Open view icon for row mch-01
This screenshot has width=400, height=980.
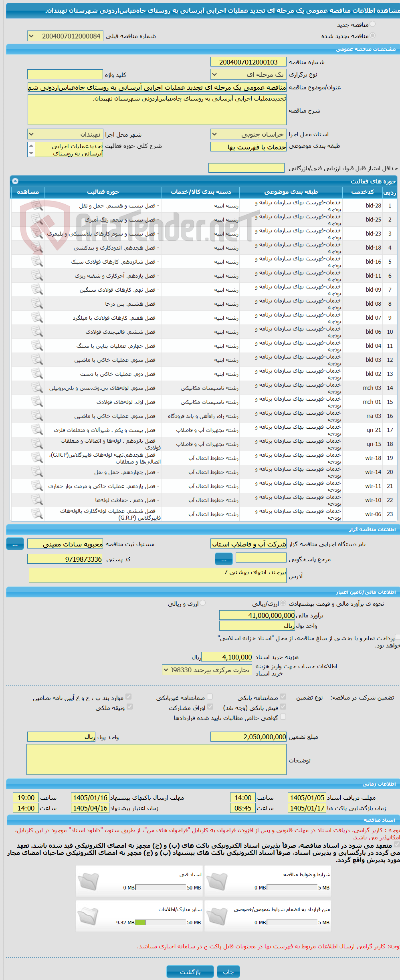pos(37,402)
